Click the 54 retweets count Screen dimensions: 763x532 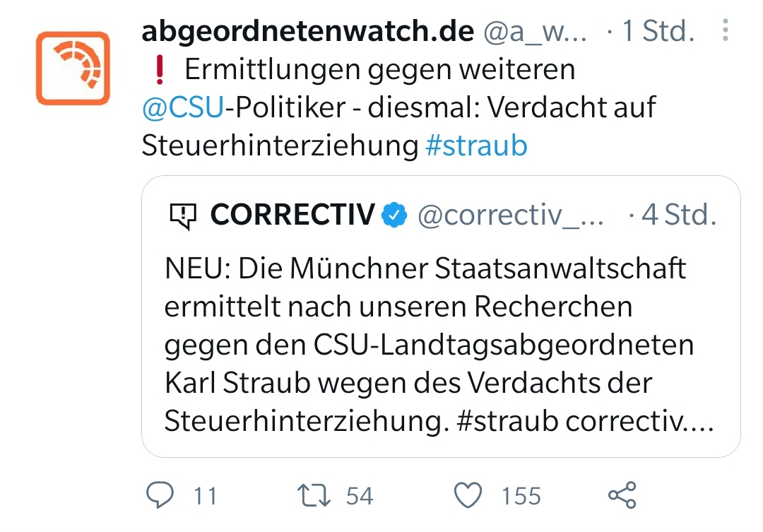(x=359, y=496)
